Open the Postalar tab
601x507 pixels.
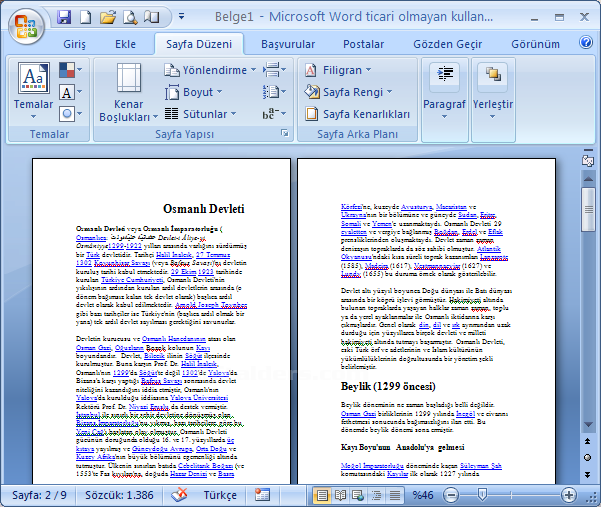tap(363, 44)
